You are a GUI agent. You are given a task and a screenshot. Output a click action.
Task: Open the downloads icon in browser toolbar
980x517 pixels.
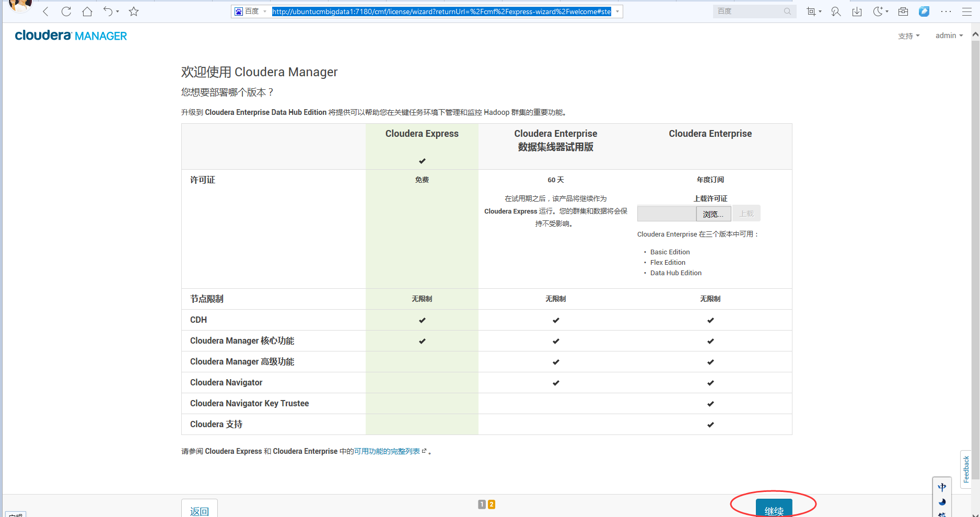pyautogui.click(x=857, y=11)
